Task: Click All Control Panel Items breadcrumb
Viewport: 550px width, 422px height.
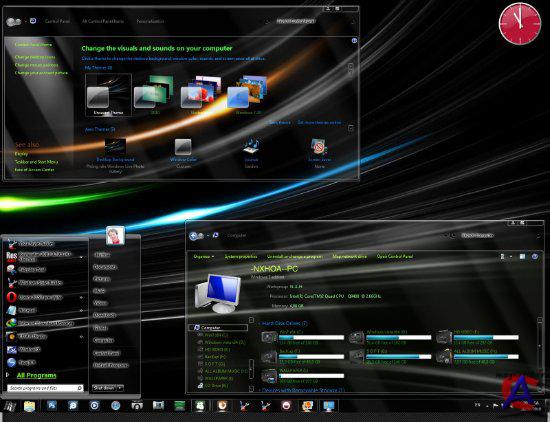Action: [x=103, y=21]
